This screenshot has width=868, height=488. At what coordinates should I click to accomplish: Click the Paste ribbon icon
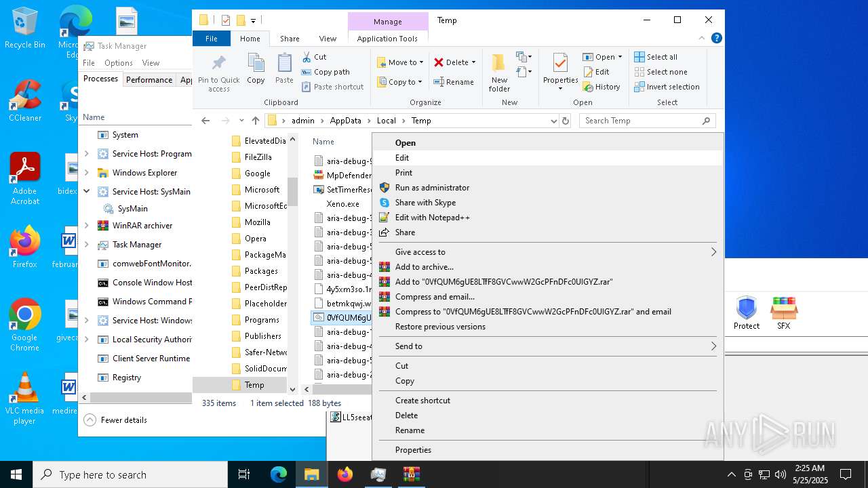point(284,68)
